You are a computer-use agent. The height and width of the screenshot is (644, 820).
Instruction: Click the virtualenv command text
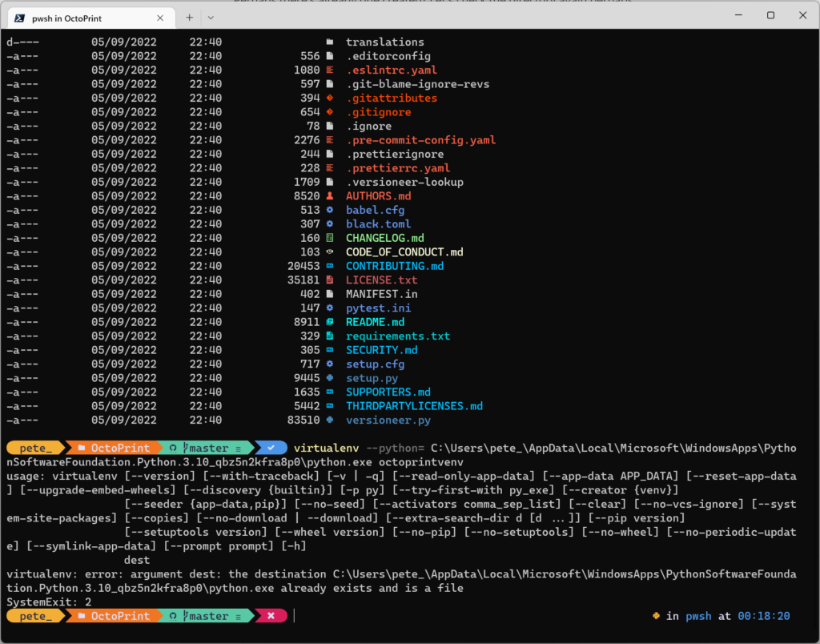pyautogui.click(x=327, y=449)
